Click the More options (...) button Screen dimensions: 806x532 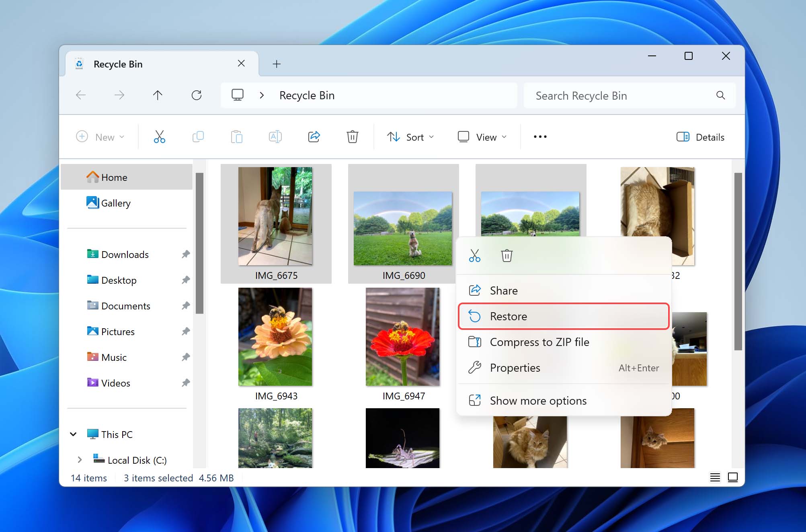click(539, 136)
